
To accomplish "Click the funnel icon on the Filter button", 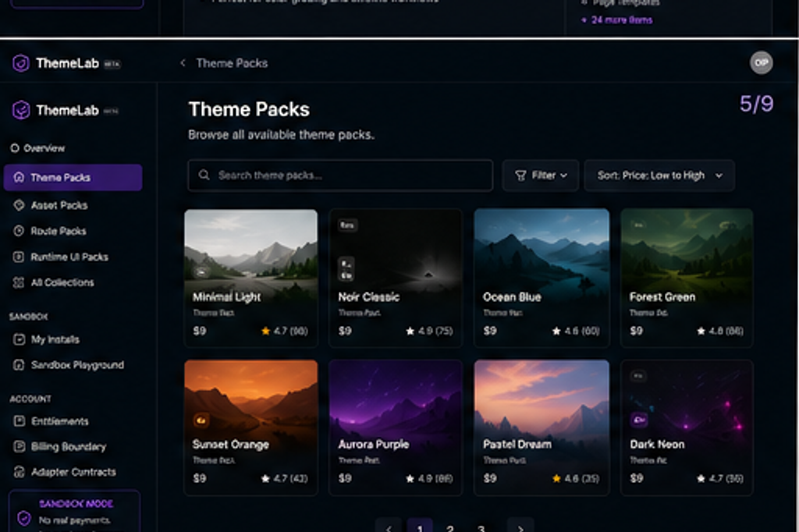I will tap(520, 176).
